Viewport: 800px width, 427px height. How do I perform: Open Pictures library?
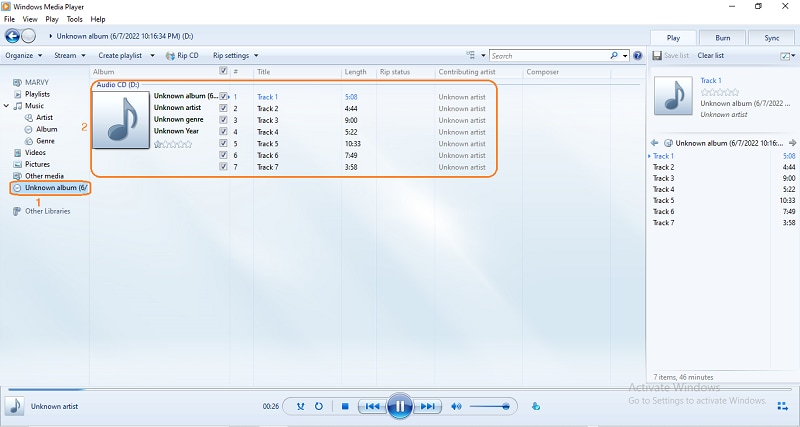click(37, 164)
